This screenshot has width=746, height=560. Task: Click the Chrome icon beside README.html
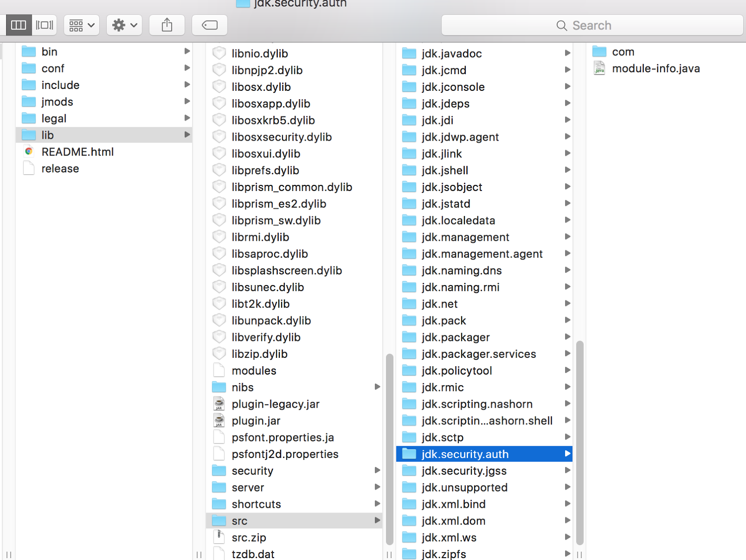point(29,151)
